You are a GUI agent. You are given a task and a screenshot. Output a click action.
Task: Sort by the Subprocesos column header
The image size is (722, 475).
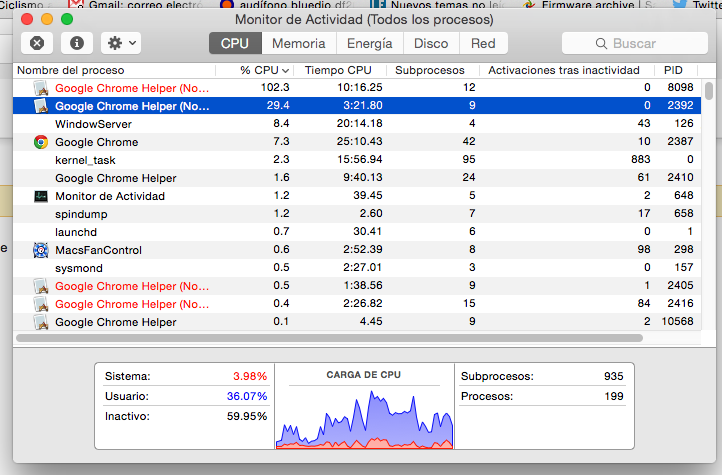[x=432, y=70]
